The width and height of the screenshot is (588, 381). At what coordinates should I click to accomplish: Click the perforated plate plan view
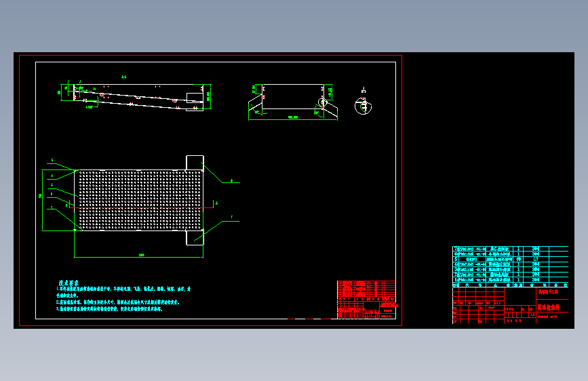[x=139, y=200]
